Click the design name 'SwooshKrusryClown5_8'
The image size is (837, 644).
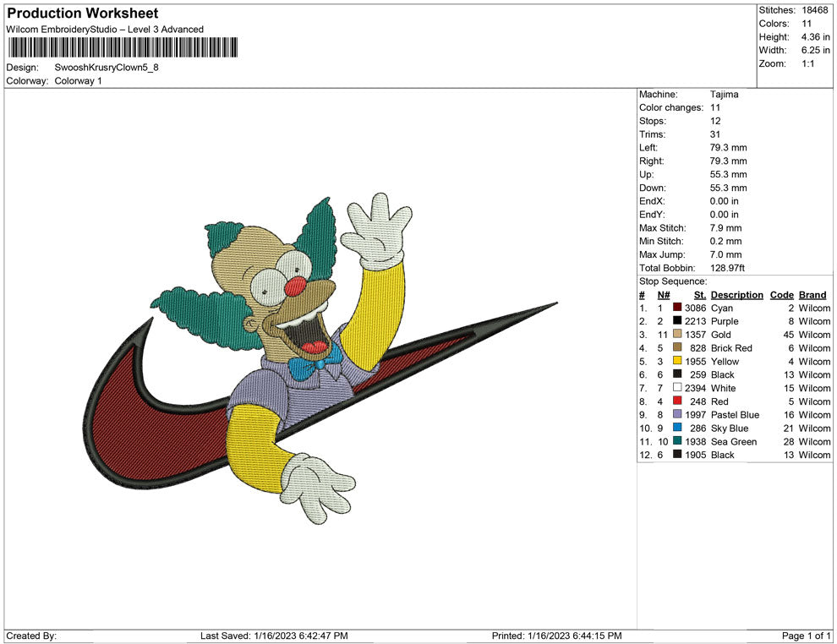107,68
